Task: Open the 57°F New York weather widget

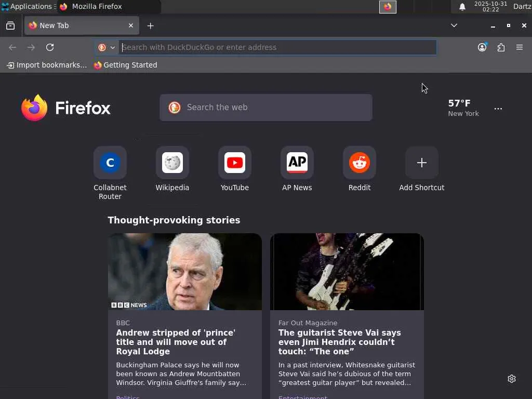Action: (x=463, y=108)
